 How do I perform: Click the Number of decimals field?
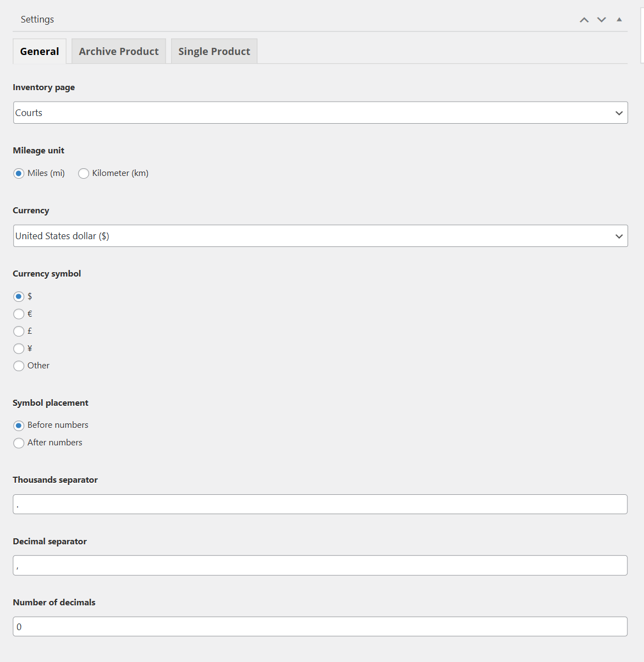[320, 626]
